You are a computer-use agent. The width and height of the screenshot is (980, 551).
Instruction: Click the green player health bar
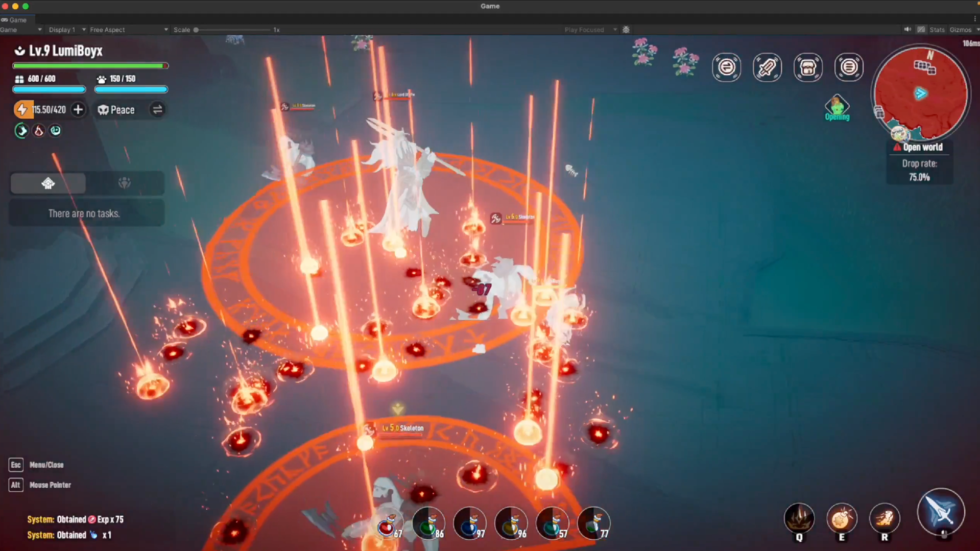90,66
